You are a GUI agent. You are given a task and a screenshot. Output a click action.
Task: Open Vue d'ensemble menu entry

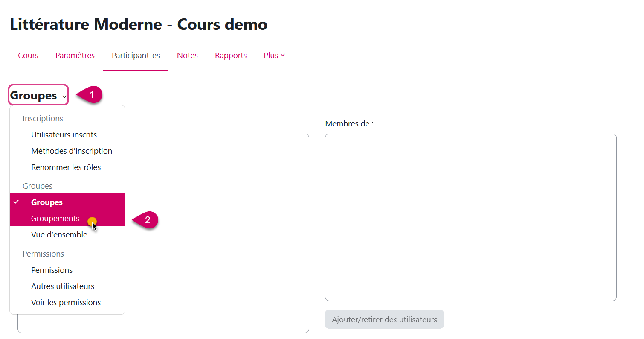[59, 235]
